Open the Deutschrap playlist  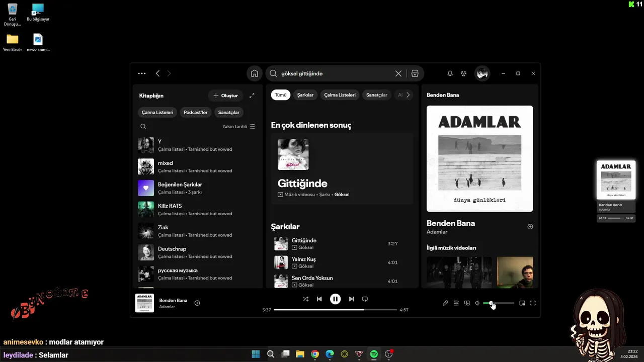tap(198, 252)
